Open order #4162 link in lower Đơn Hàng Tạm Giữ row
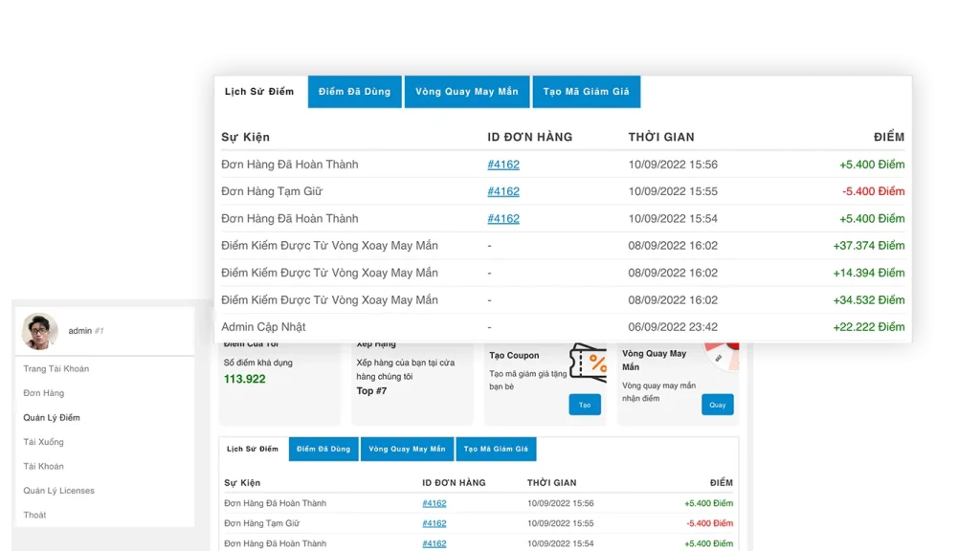 (434, 523)
